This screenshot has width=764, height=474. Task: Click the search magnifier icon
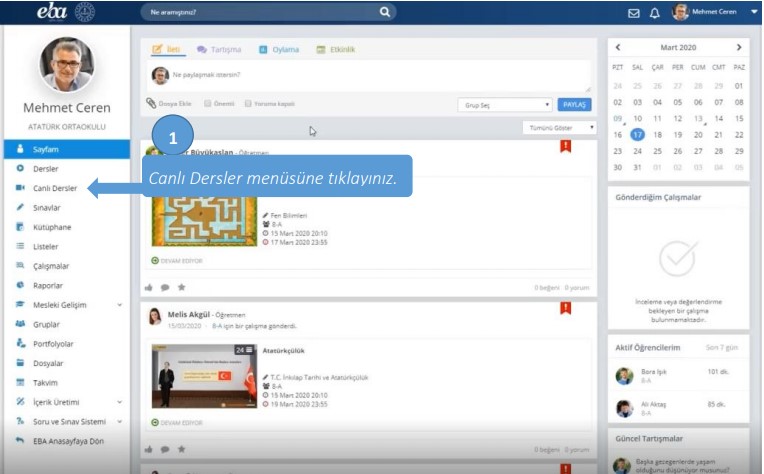385,13
